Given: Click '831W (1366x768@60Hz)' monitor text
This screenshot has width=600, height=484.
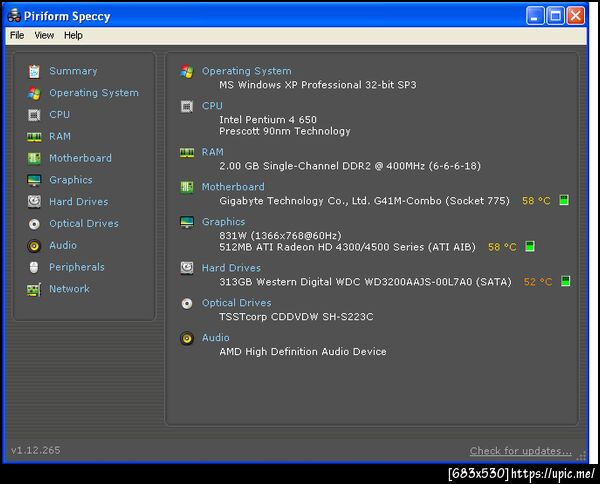Looking at the screenshot, I should click(280, 236).
